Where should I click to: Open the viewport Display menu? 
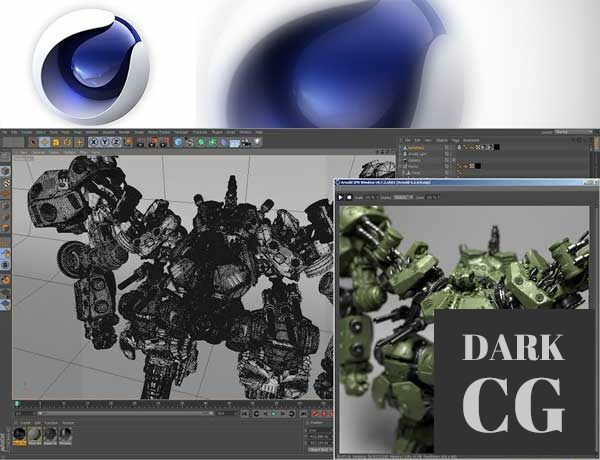pyautogui.click(x=54, y=152)
